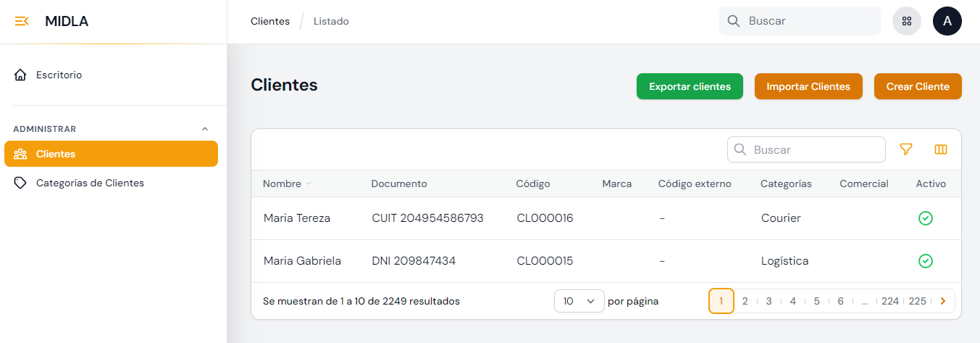Click the Categorías de Clientes tag icon
The image size is (980, 343).
click(x=20, y=183)
